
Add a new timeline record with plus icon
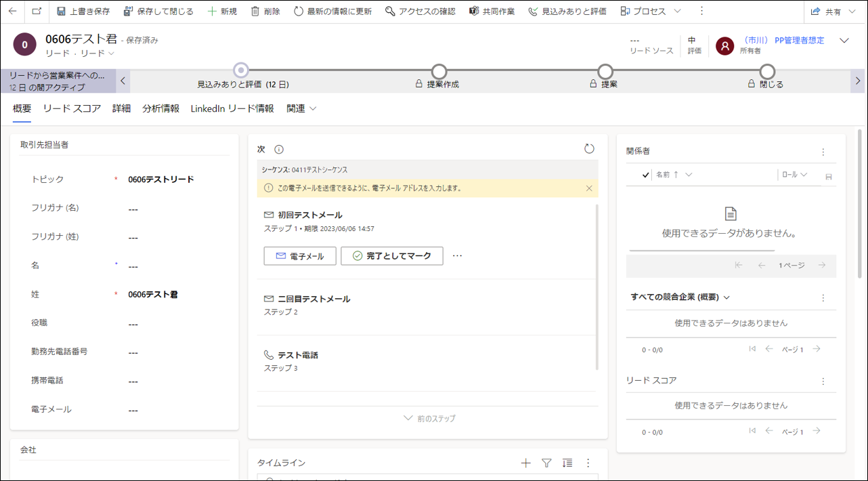click(525, 463)
